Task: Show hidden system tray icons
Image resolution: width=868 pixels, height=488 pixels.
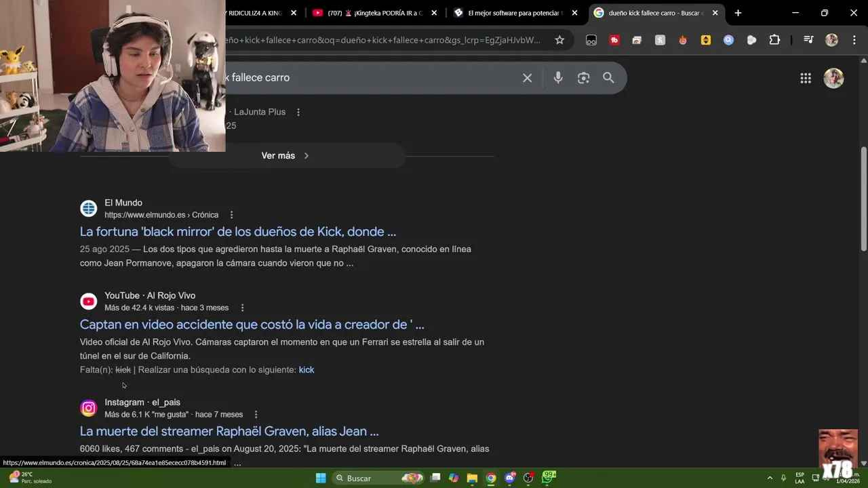Action: 770,478
